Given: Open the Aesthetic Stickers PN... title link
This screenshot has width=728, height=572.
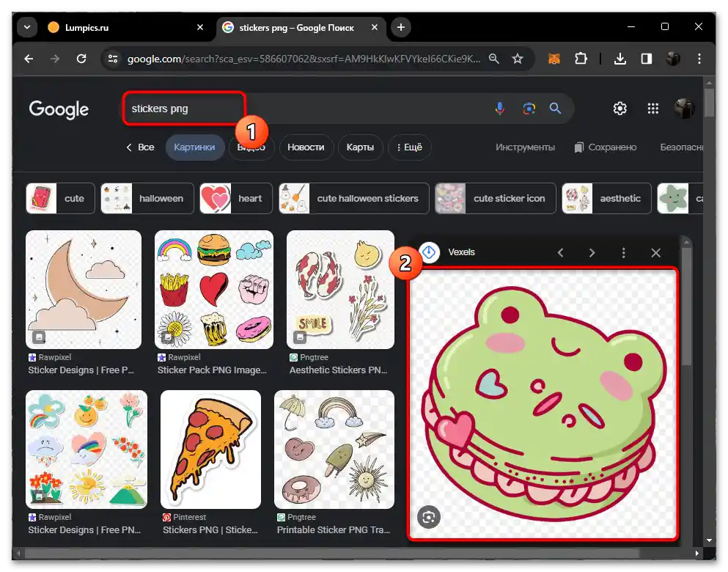Looking at the screenshot, I should pyautogui.click(x=338, y=370).
